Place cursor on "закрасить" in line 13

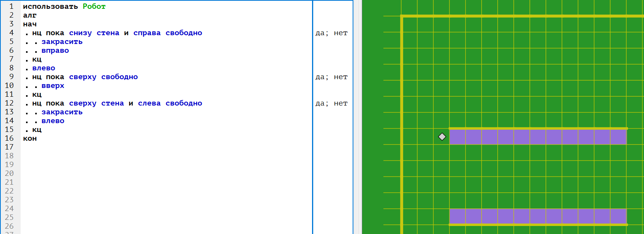coord(62,112)
